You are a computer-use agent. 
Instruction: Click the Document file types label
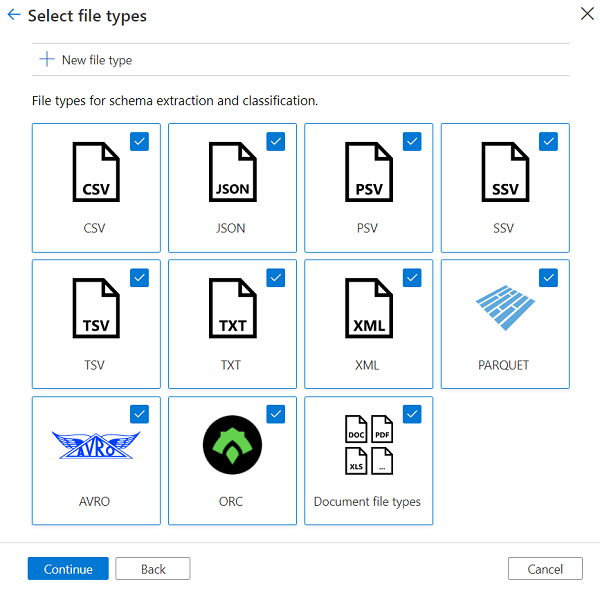[x=367, y=502]
